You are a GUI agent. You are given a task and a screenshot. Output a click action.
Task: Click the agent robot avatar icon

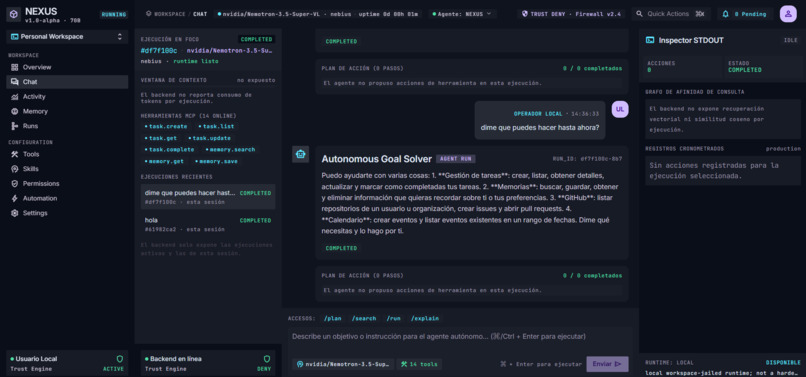(301, 154)
